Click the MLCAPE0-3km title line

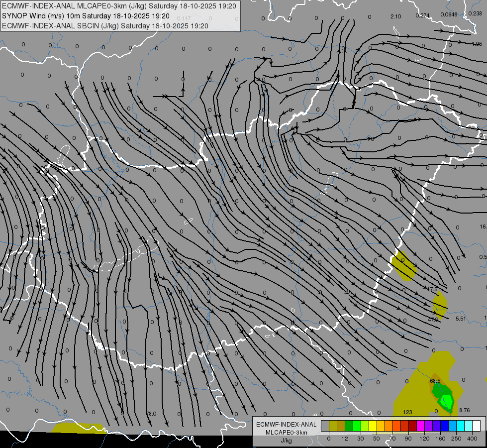coord(119,6)
